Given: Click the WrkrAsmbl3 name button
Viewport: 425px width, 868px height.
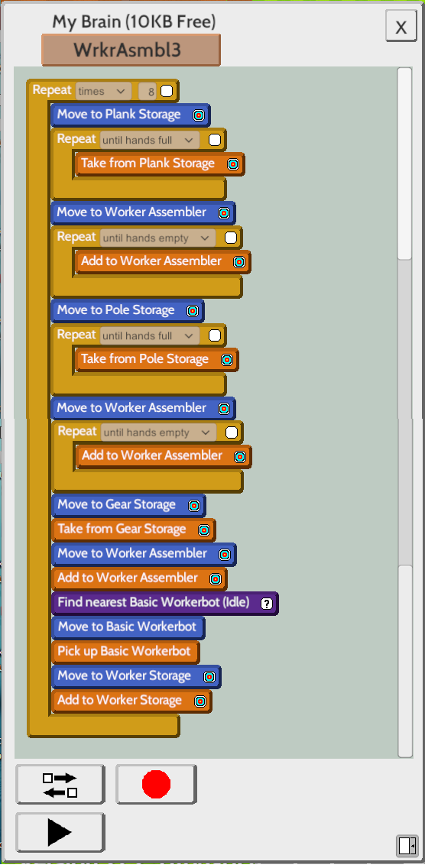Looking at the screenshot, I should [x=131, y=50].
